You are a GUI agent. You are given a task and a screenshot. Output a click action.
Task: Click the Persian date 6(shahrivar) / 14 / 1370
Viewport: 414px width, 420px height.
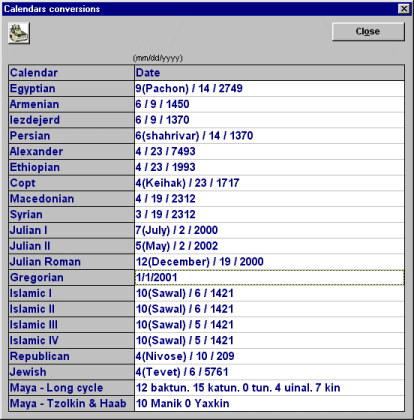click(x=269, y=136)
